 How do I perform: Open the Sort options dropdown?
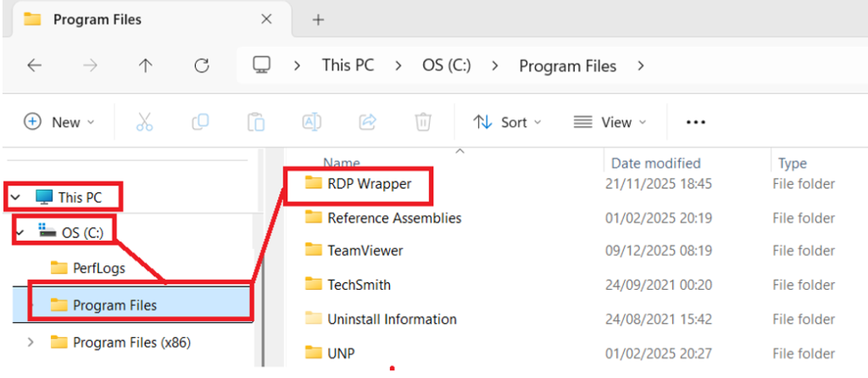(x=507, y=122)
